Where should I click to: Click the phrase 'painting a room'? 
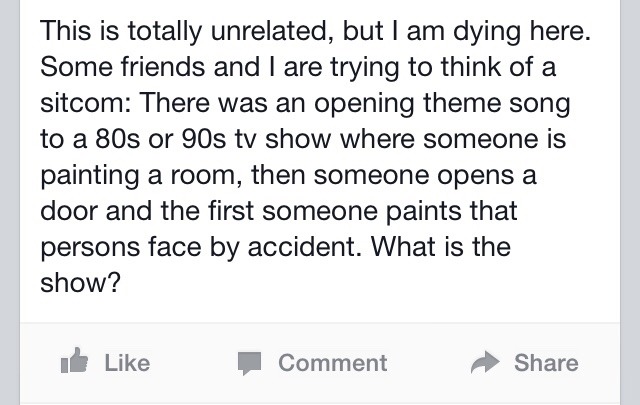[x=138, y=176]
